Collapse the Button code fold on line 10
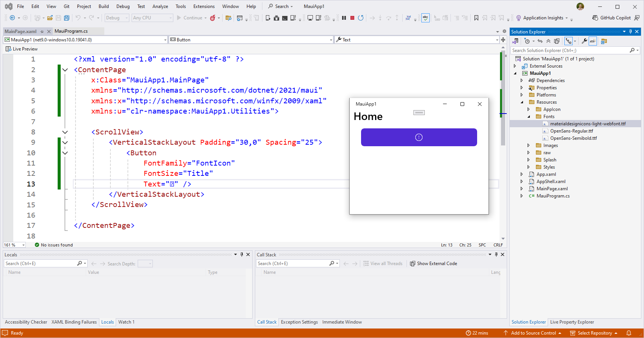The height and width of the screenshot is (338, 644). pos(65,153)
